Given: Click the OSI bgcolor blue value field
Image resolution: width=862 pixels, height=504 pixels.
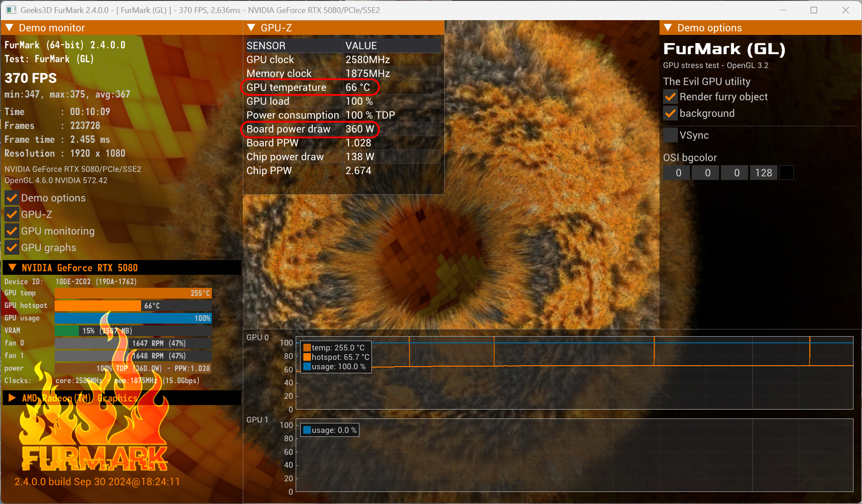Looking at the screenshot, I should (x=735, y=173).
